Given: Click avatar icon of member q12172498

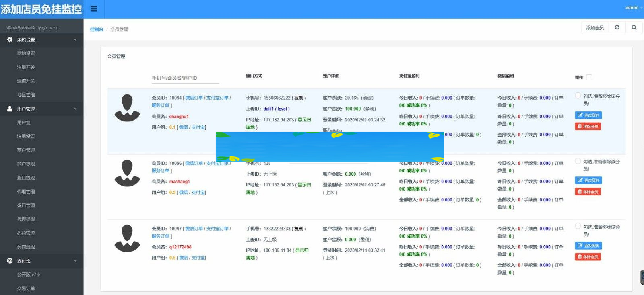Looking at the screenshot, I should click(x=127, y=238).
